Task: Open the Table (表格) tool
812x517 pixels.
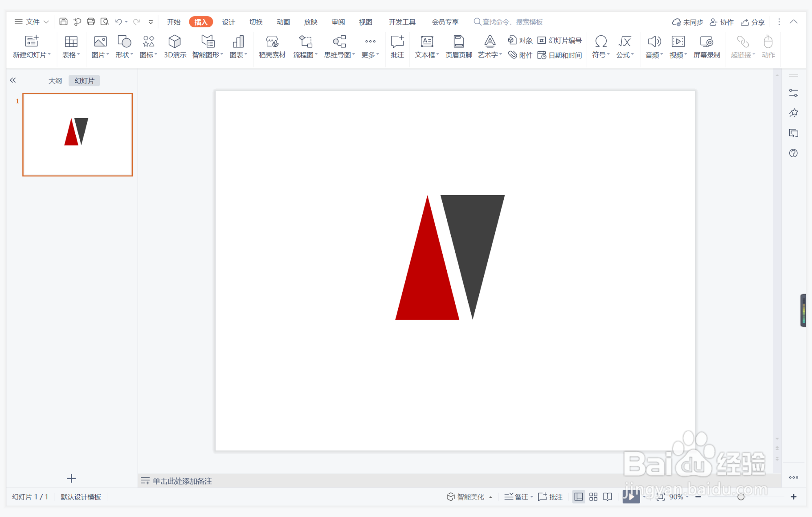Action: click(71, 46)
